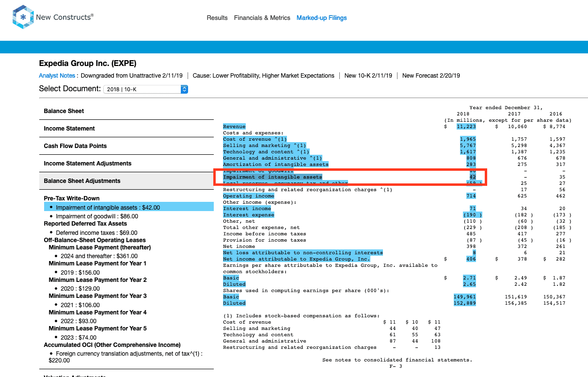Image resolution: width=588 pixels, height=377 pixels.
Task: Click Expedia Group Inc. (EXPE) title
Action: coord(88,64)
